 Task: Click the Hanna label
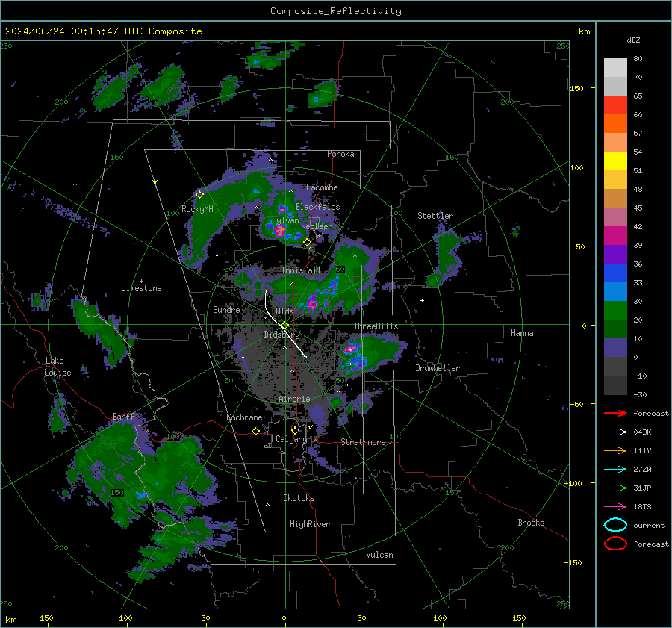tap(522, 333)
